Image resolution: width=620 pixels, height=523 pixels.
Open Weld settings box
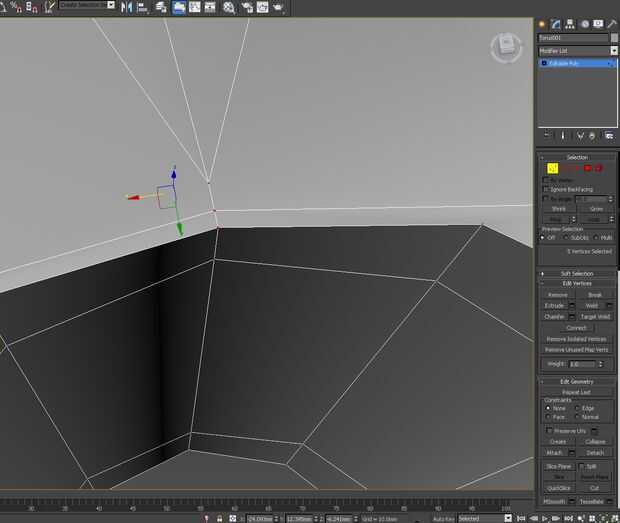(609, 306)
